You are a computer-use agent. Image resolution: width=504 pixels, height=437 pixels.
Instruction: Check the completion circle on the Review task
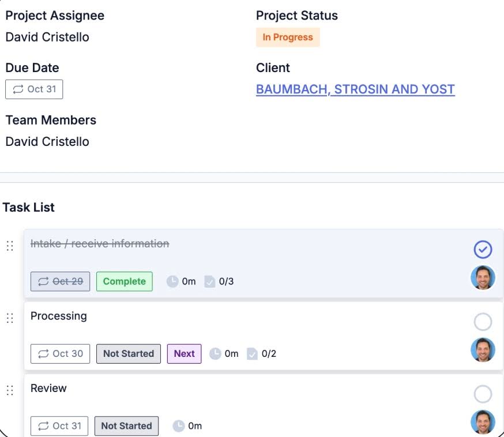[483, 394]
